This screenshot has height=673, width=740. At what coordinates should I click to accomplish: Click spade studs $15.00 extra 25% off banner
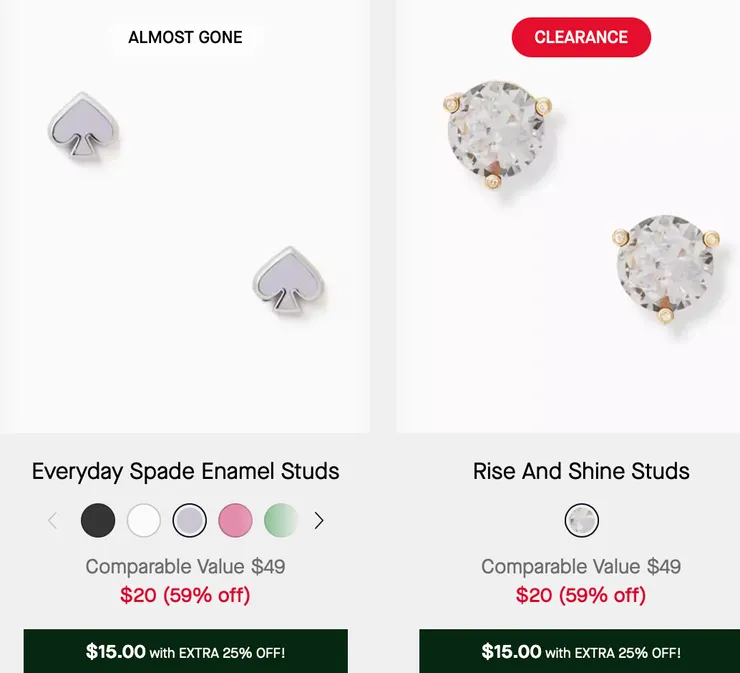(185, 652)
